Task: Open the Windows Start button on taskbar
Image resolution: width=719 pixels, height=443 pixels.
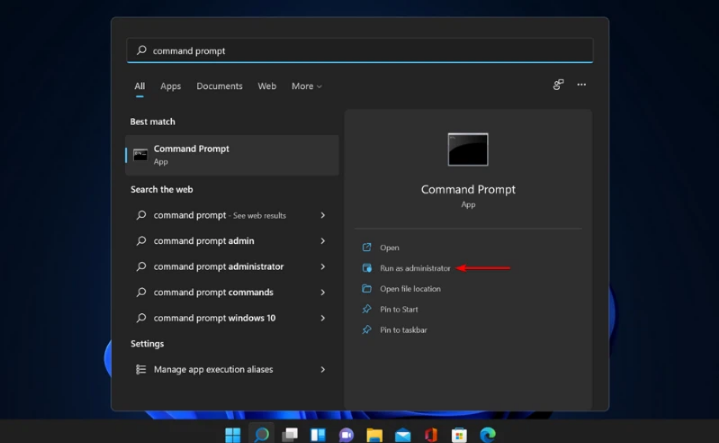Action: [x=233, y=434]
